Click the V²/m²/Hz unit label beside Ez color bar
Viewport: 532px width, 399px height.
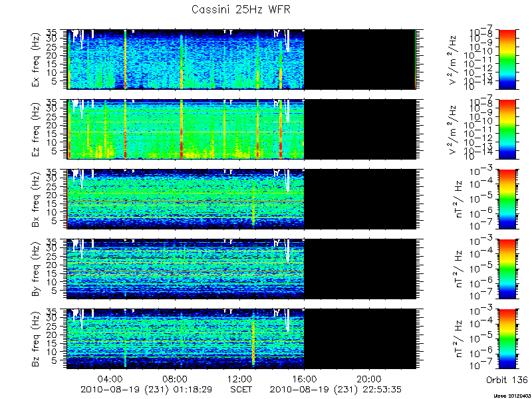pos(453,129)
